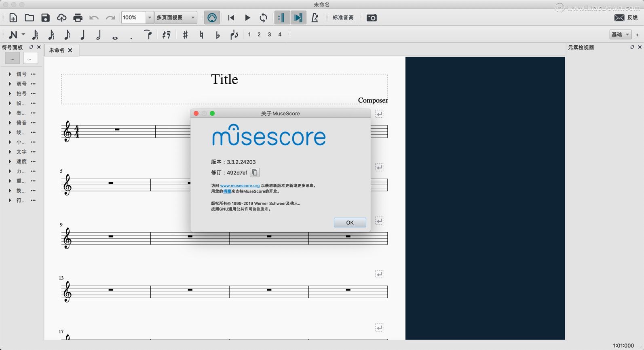This screenshot has height=350, width=644.
Task: Apply the flat accidental
Action: pos(217,35)
